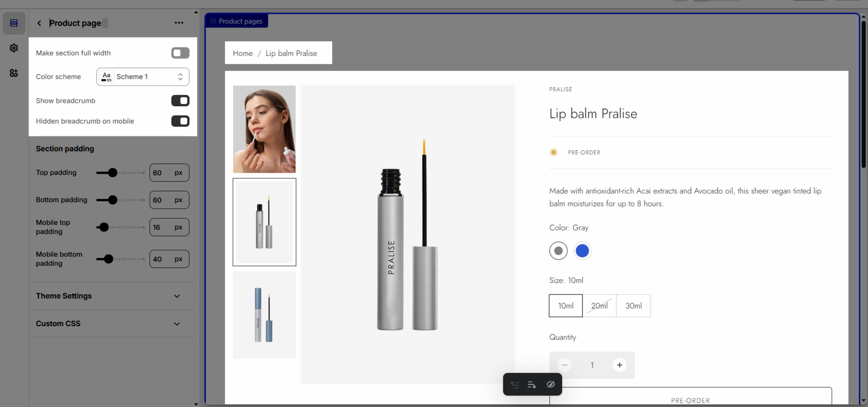Open theme settings gear icon

click(14, 48)
